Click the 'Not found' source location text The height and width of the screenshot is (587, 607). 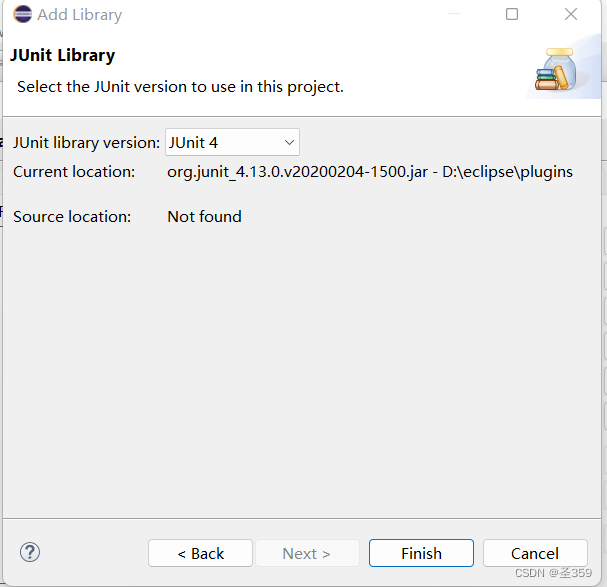point(204,216)
